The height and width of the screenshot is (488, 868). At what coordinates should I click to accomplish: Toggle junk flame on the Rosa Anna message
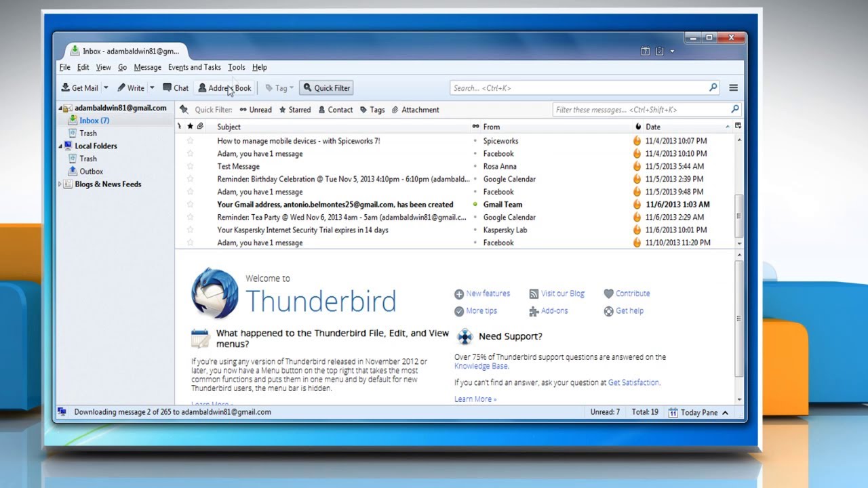(x=637, y=167)
